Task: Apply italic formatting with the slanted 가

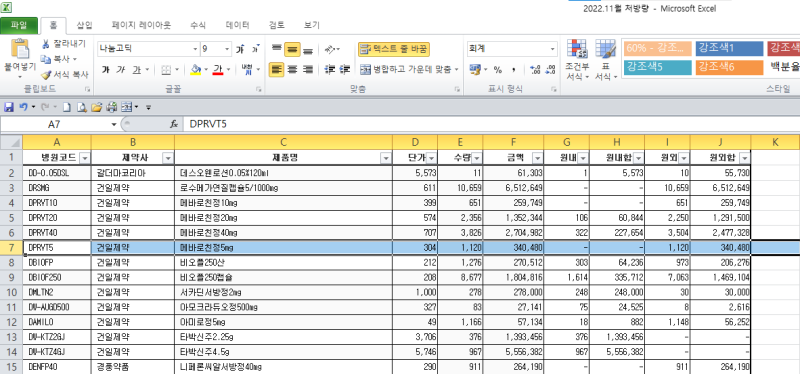Action: pos(120,69)
